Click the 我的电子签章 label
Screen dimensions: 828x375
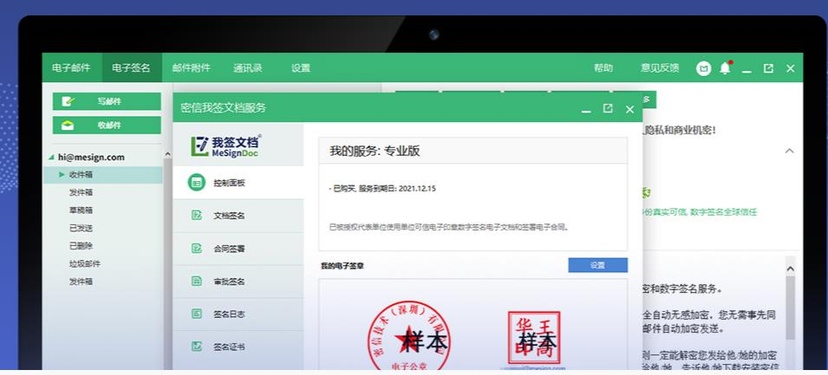pyautogui.click(x=342, y=266)
